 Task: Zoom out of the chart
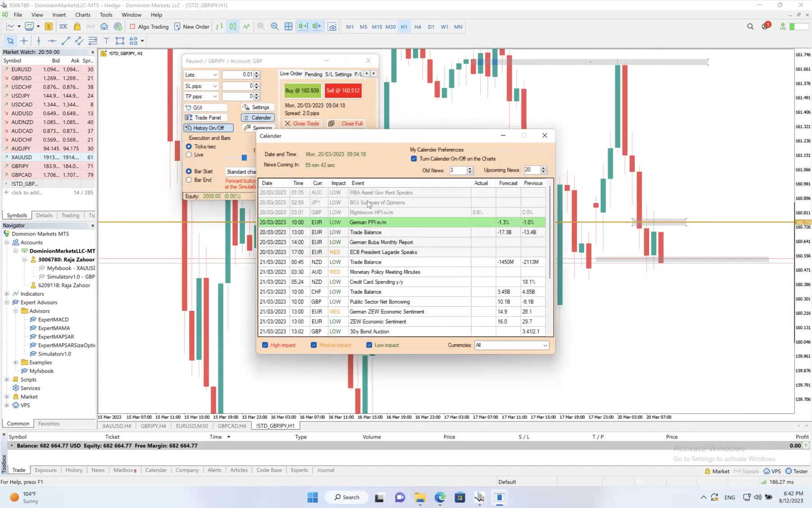click(275, 27)
